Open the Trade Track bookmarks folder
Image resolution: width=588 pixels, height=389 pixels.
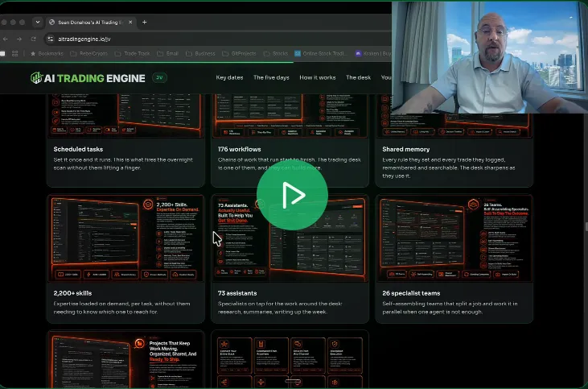coord(133,54)
